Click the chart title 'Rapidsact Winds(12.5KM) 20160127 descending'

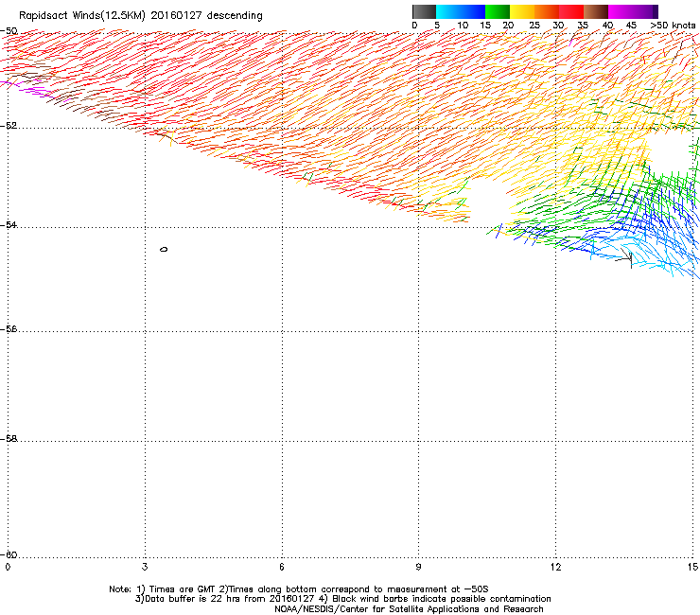coord(141,16)
